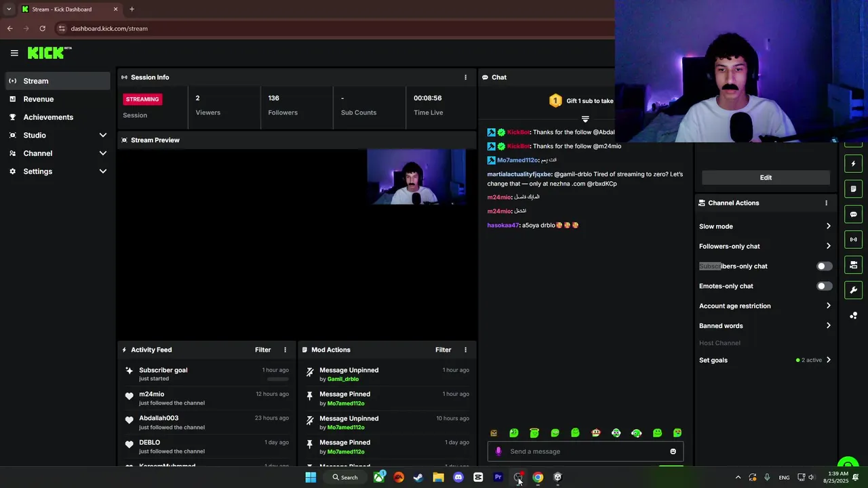The width and height of the screenshot is (868, 488).
Task: Click Mo7amed112o username in chat
Action: 517,160
